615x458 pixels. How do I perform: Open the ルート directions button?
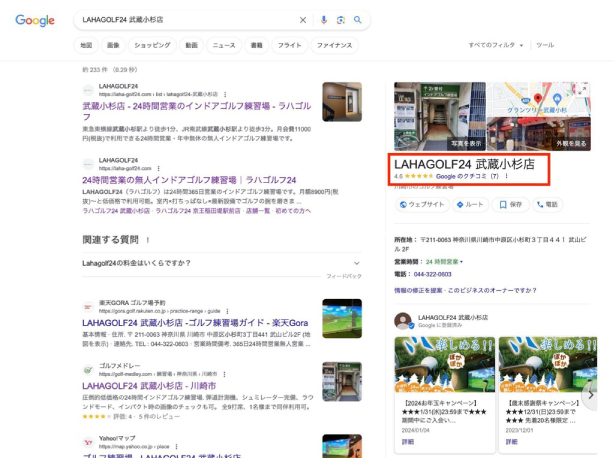coord(469,204)
